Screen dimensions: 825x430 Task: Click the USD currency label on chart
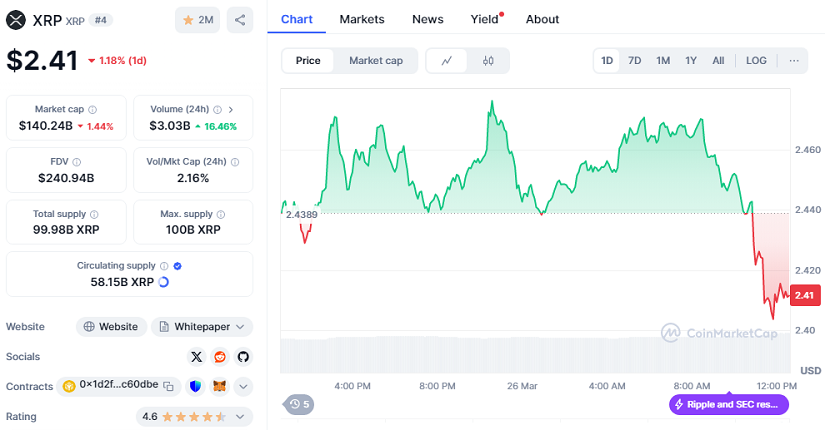click(810, 371)
